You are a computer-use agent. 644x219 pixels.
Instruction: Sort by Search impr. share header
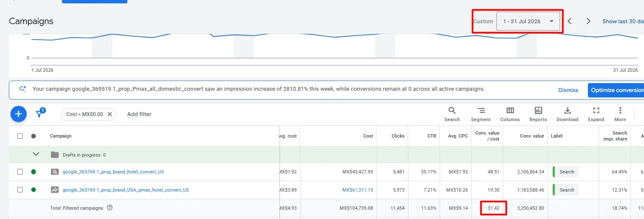[x=615, y=136]
